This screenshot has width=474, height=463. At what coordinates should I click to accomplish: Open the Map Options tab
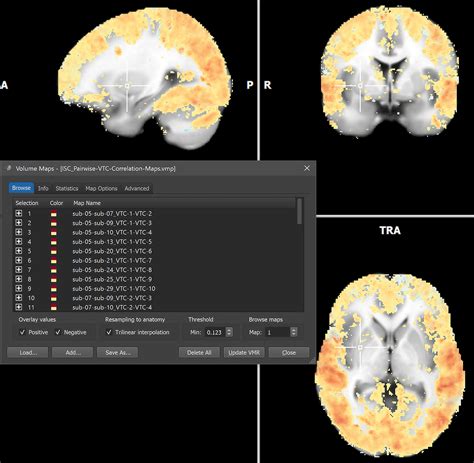coord(101,188)
